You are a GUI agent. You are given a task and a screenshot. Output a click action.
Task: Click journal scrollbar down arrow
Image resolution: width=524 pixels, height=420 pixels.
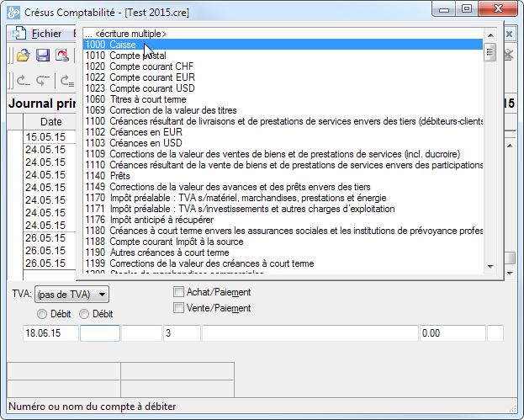pyautogui.click(x=510, y=274)
